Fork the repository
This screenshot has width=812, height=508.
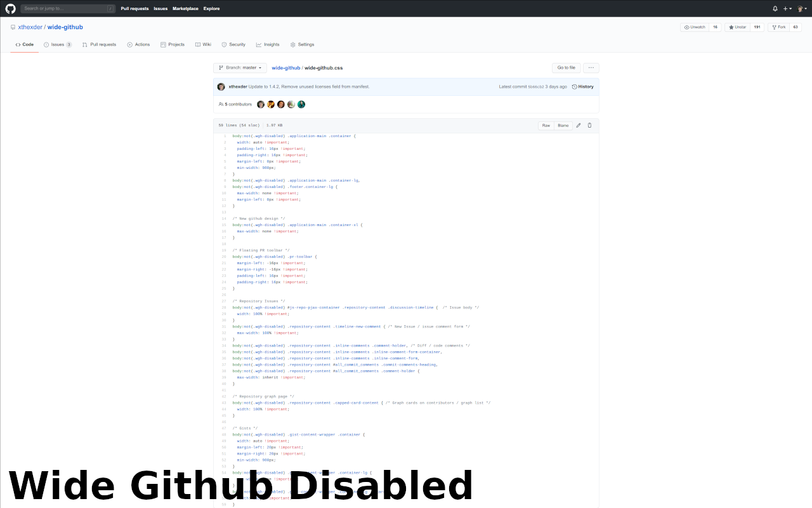pyautogui.click(x=778, y=27)
